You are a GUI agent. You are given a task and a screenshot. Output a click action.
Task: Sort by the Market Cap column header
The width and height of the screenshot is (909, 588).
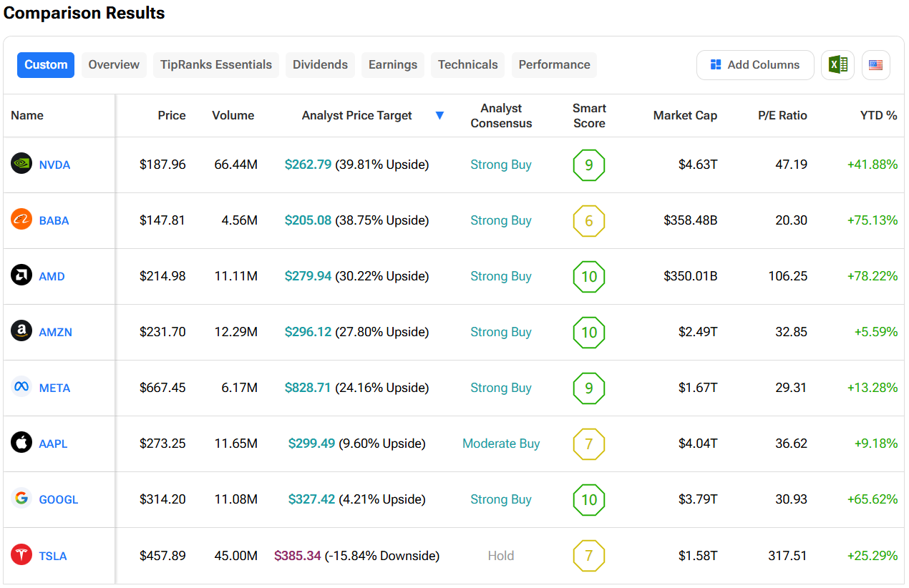tap(684, 115)
